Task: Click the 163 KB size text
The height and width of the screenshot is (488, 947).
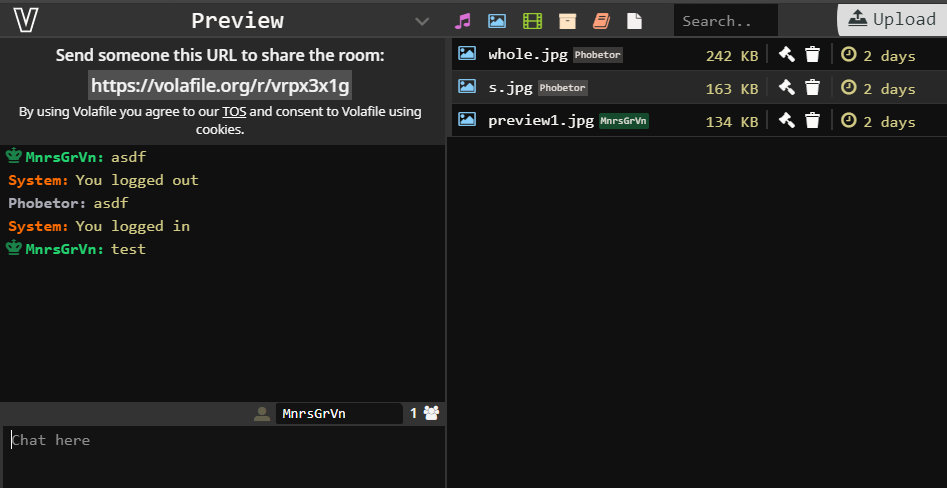Action: coord(731,89)
